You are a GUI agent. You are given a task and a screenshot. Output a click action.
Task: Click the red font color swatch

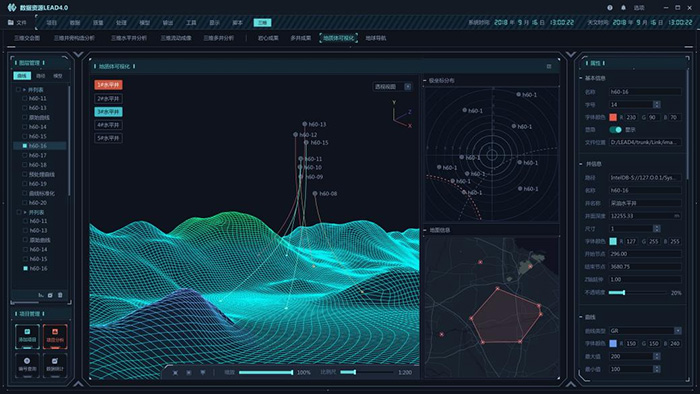tap(613, 117)
